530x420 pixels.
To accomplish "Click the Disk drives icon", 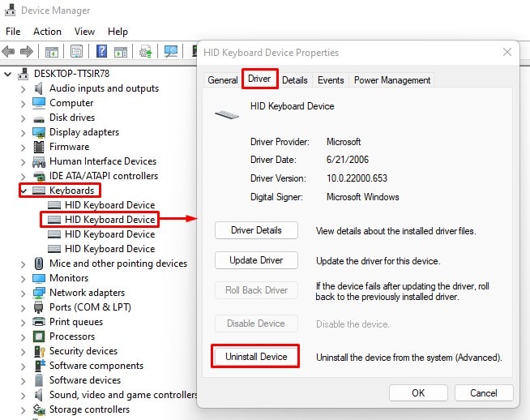I will point(39,119).
